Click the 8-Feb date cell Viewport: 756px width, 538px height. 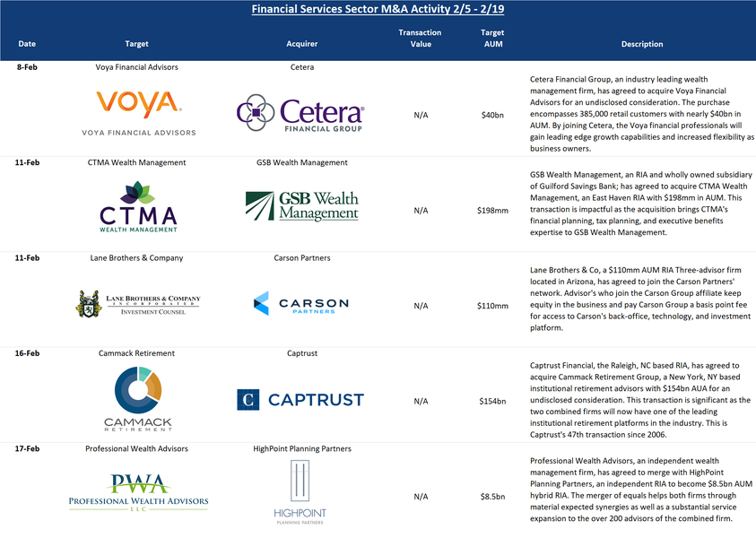coord(27,67)
